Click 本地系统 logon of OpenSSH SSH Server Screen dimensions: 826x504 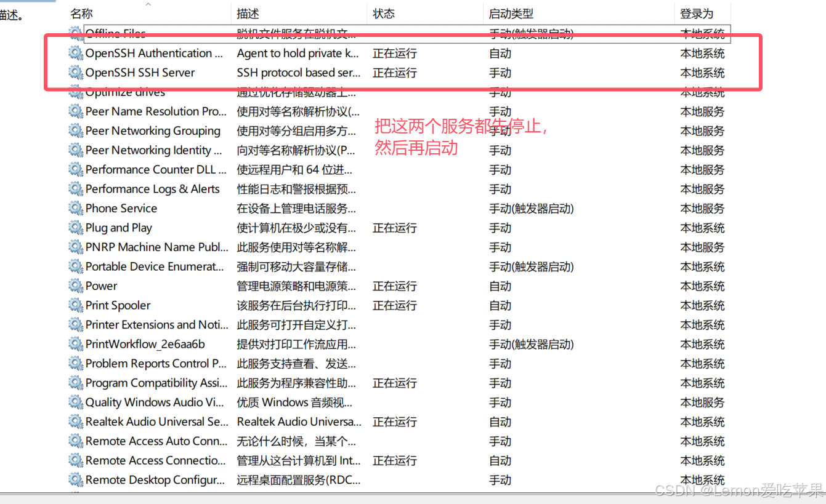(x=702, y=73)
